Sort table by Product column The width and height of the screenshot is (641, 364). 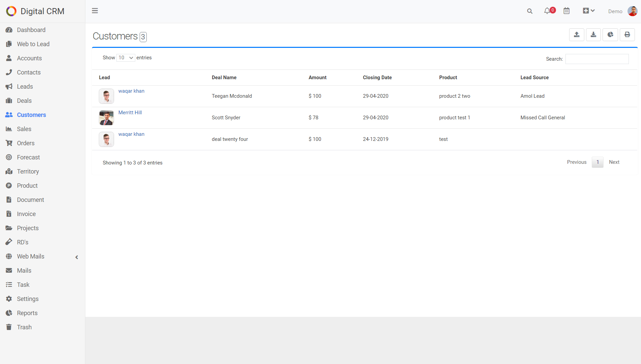(x=448, y=78)
